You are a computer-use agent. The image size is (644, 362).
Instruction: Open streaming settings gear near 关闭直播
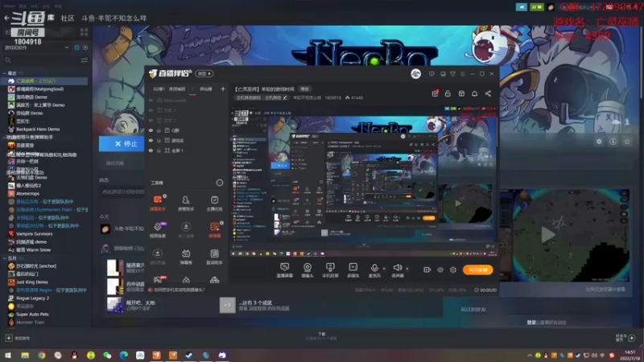pyautogui.click(x=453, y=269)
